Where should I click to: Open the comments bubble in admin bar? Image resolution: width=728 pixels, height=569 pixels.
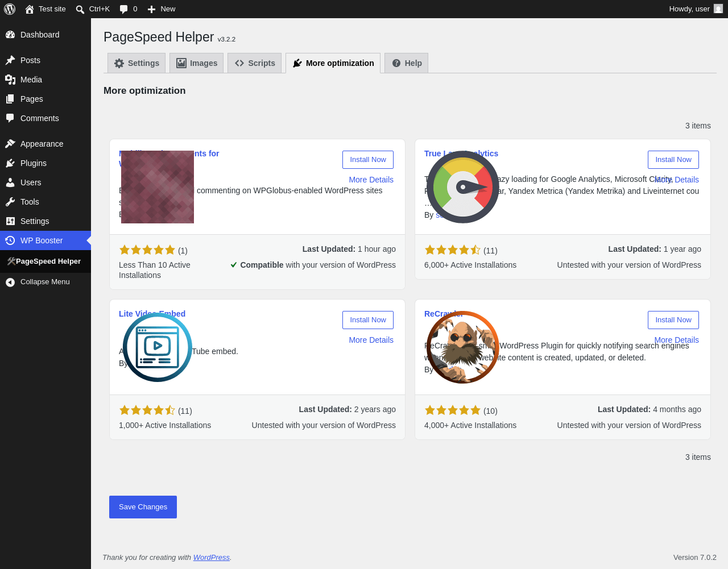[123, 9]
